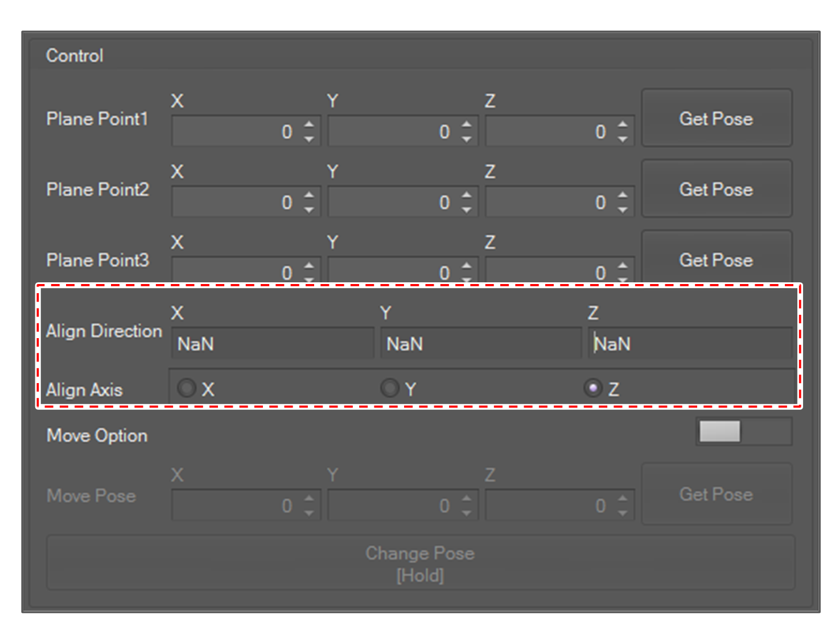The height and width of the screenshot is (625, 840).
Task: Increase Plane Point3 Z spinner up arrow
Action: coord(623,265)
